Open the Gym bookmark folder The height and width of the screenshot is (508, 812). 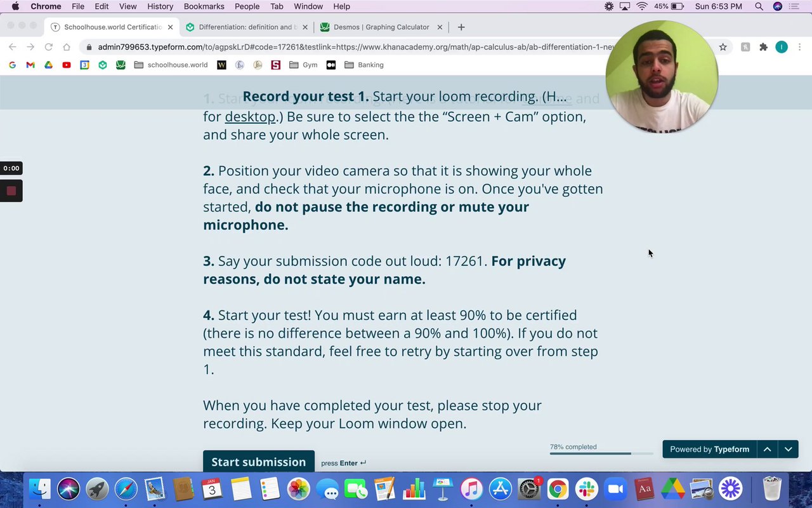(303, 65)
